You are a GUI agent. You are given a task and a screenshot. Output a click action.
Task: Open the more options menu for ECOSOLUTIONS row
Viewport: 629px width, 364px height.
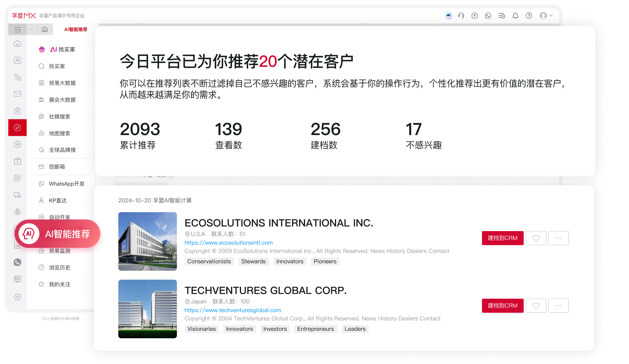(x=559, y=238)
